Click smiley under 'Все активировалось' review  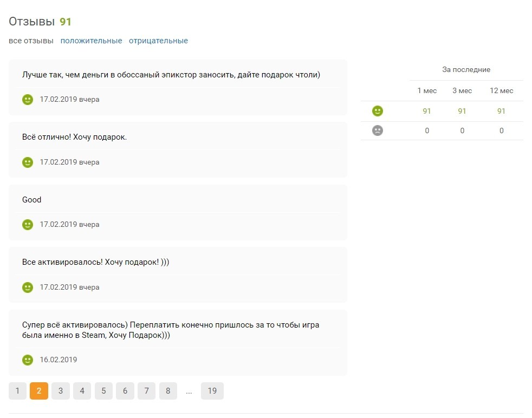(28, 287)
